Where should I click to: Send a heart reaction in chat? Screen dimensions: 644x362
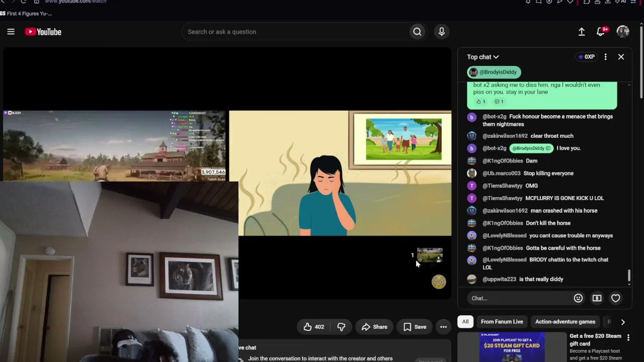click(615, 298)
